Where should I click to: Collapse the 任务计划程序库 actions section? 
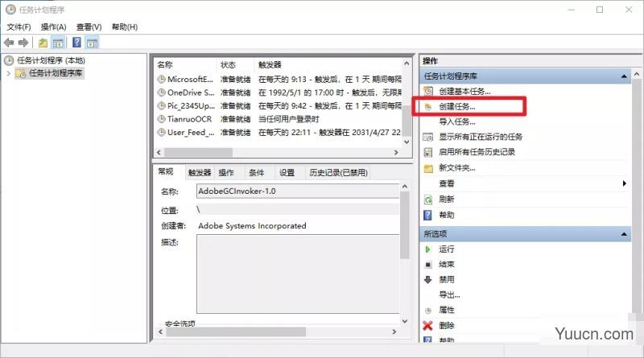[624, 76]
